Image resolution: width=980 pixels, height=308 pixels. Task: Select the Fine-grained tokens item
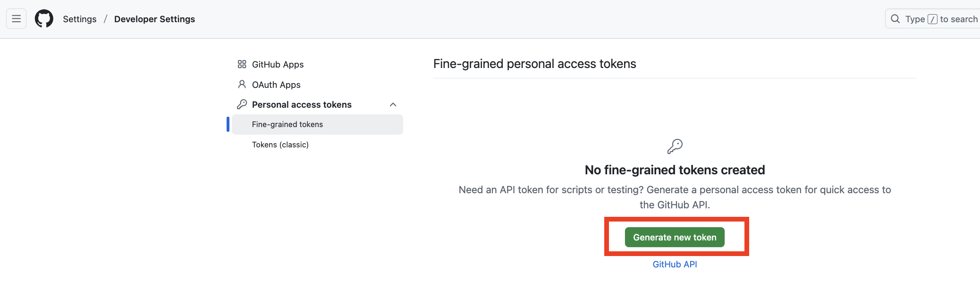(317, 124)
